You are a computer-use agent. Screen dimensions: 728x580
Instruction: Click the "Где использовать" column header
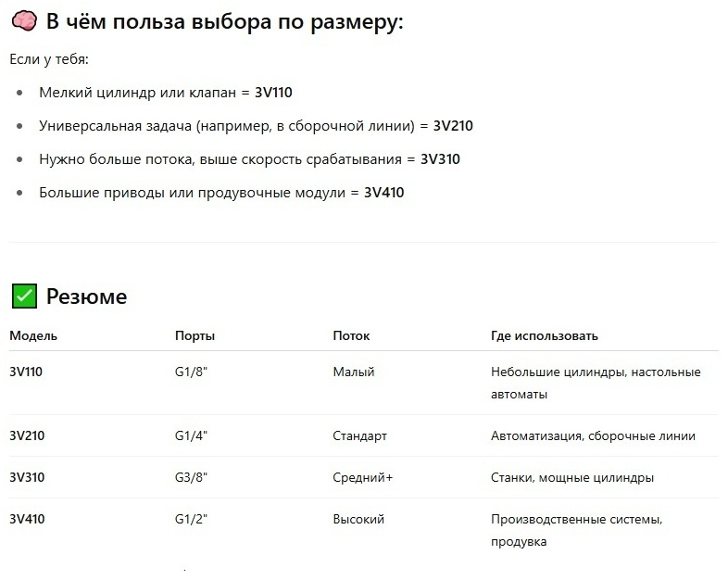545,335
